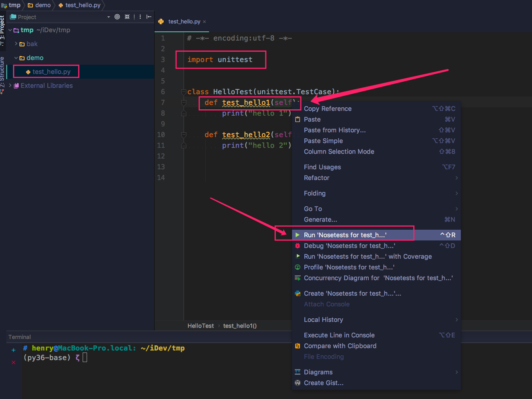The width and height of the screenshot is (532, 399).
Task: Close terminal session with red x icon
Action: [x=14, y=362]
